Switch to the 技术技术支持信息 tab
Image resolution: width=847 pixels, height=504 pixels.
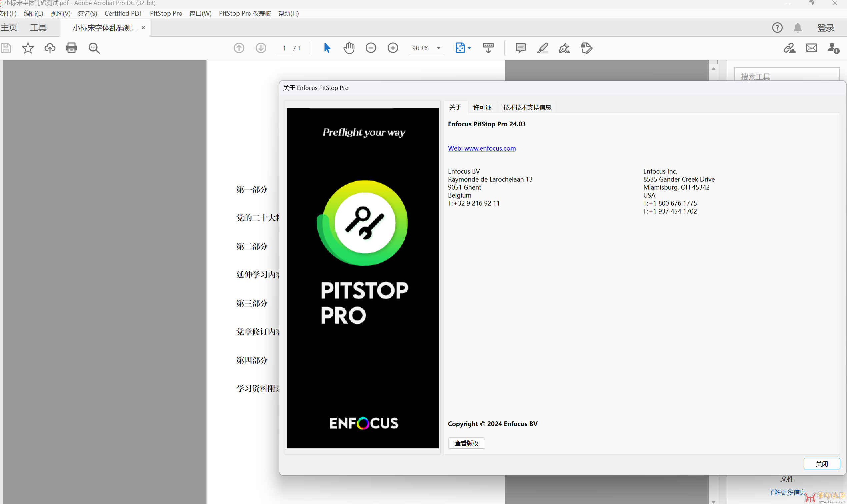click(527, 107)
